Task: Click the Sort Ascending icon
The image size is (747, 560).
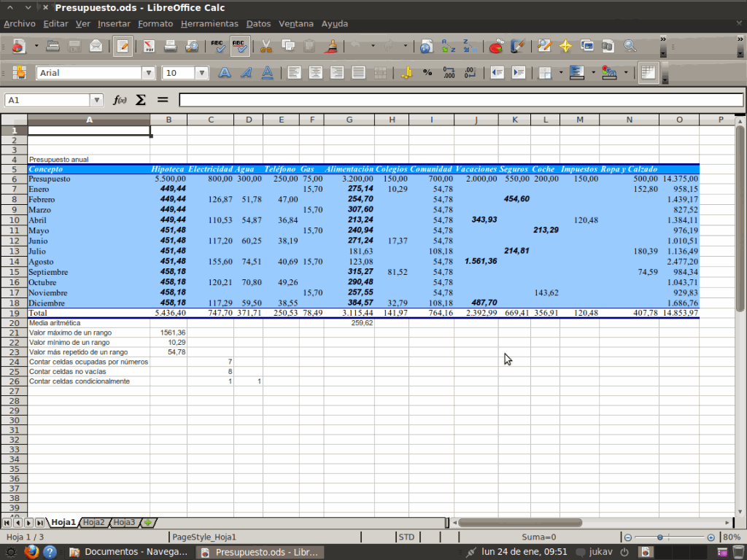Action: 448,47
